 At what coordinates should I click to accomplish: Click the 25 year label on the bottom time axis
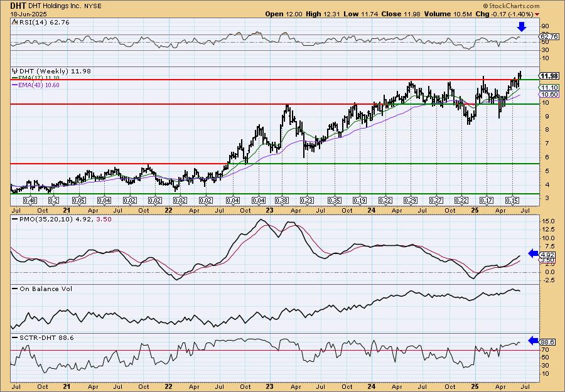tap(475, 387)
